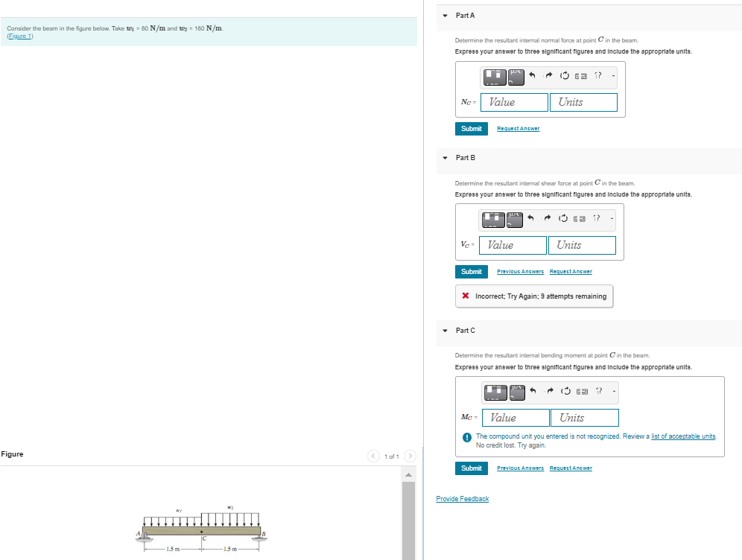The height and width of the screenshot is (560, 742).
Task: Open Previous Answers for Part C
Action: coord(521,468)
